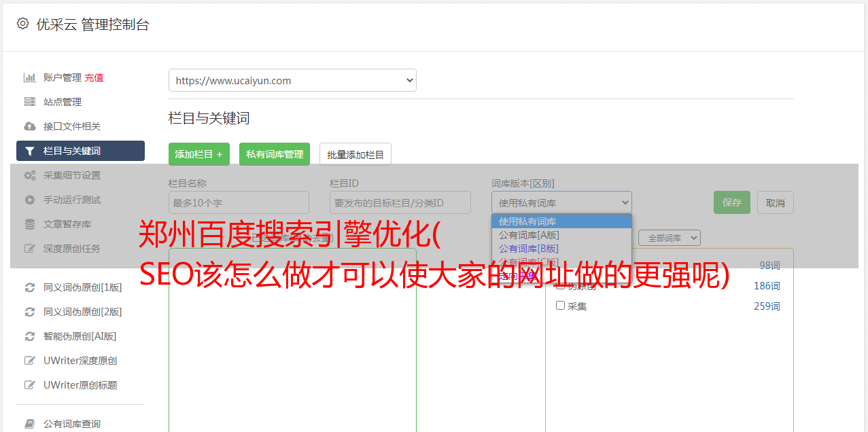This screenshot has width=868, height=432.
Task: Tick the 采集 checkbox
Action: (560, 306)
